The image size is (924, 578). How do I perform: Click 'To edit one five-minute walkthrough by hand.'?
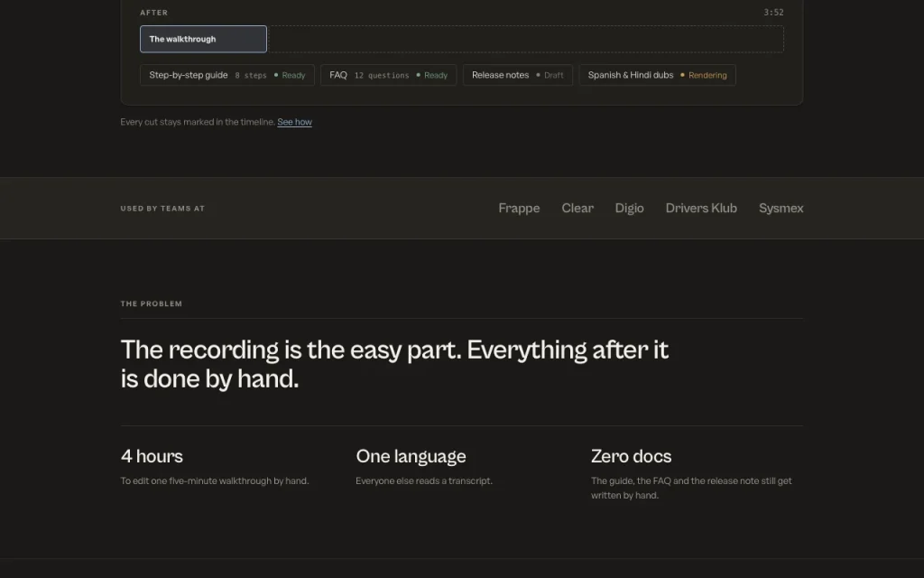point(215,480)
